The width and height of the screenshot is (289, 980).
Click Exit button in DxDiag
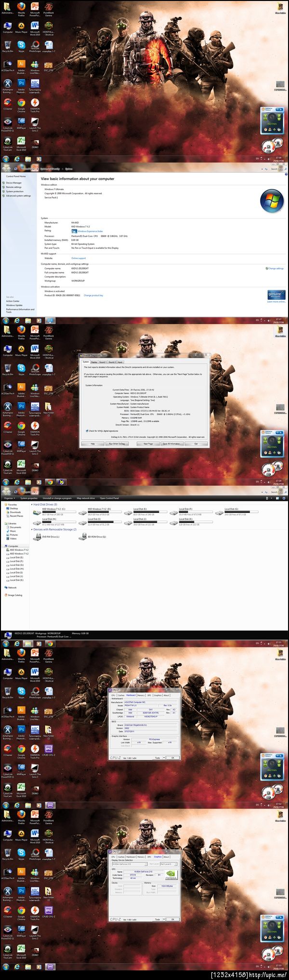(x=196, y=443)
